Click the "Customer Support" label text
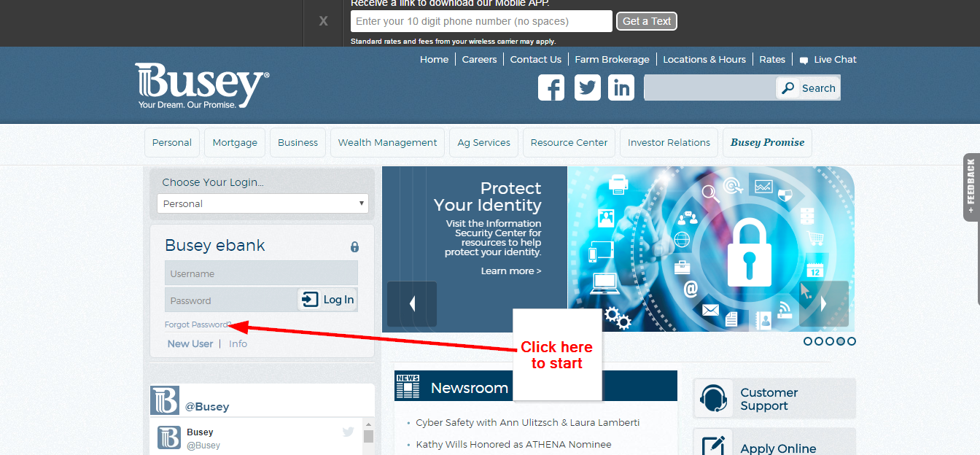Image resolution: width=980 pixels, height=455 pixels. (769, 400)
